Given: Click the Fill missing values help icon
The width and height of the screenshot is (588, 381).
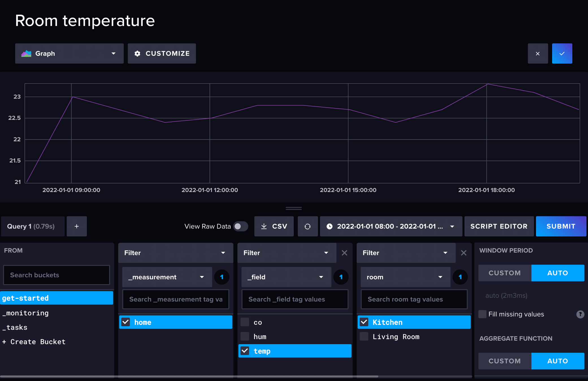Looking at the screenshot, I should coord(580,314).
